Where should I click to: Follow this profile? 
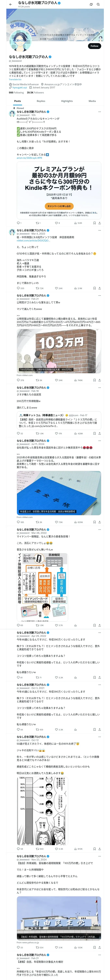coord(94,46)
